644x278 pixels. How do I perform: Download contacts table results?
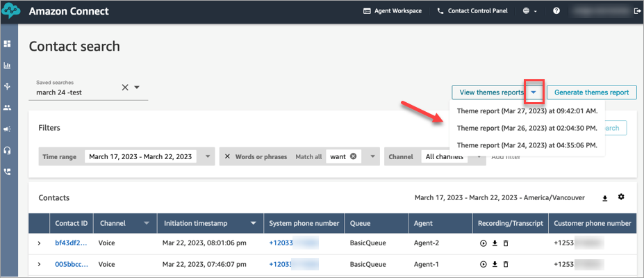click(x=605, y=198)
